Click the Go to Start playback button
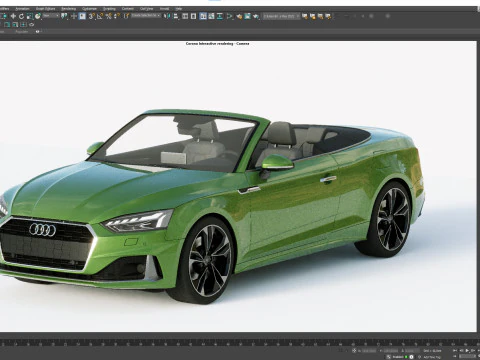The height and width of the screenshot is (360, 480). pyautogui.click(x=455, y=351)
